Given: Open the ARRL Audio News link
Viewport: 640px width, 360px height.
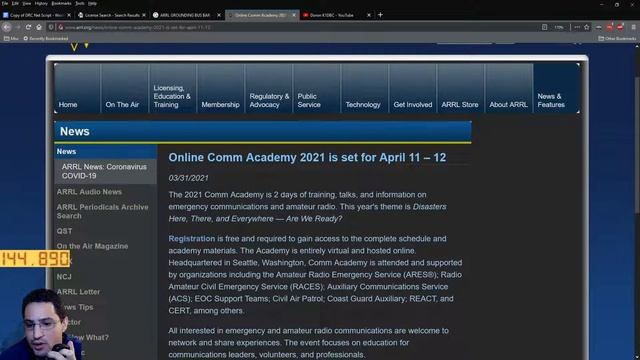Looking at the screenshot, I should pyautogui.click(x=89, y=191).
